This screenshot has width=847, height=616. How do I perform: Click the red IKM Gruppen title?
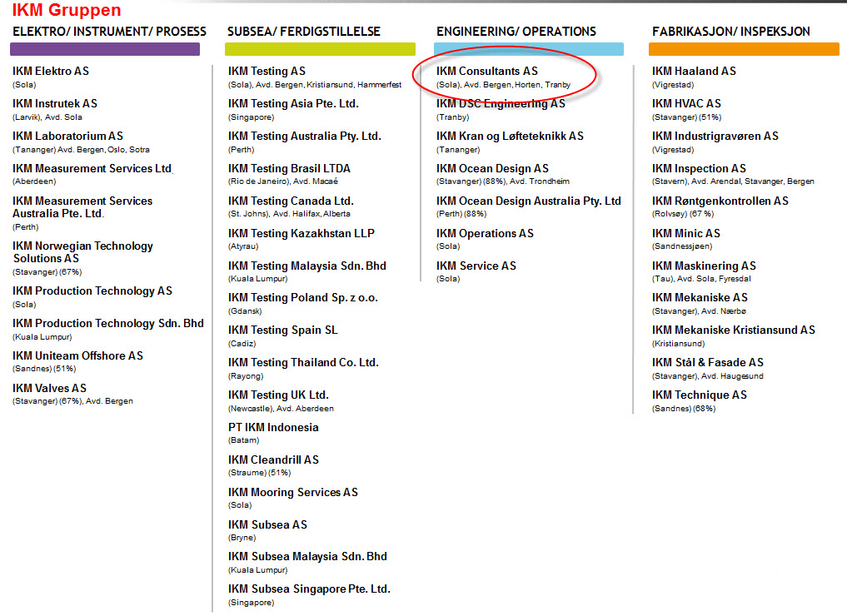[67, 11]
